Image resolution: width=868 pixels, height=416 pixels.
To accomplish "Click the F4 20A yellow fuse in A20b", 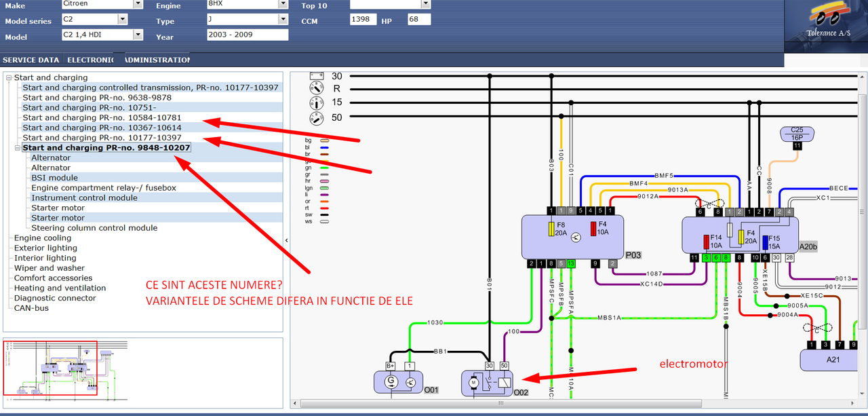I will 741,238.
